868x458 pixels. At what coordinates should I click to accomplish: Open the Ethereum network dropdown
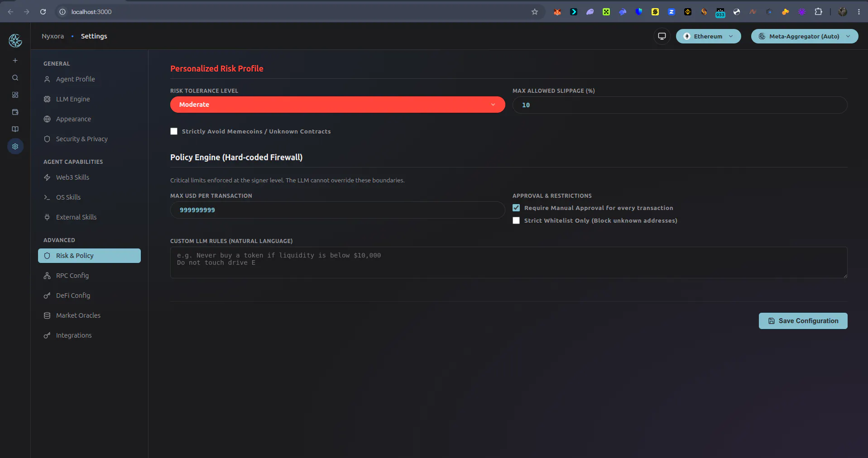[x=708, y=36]
